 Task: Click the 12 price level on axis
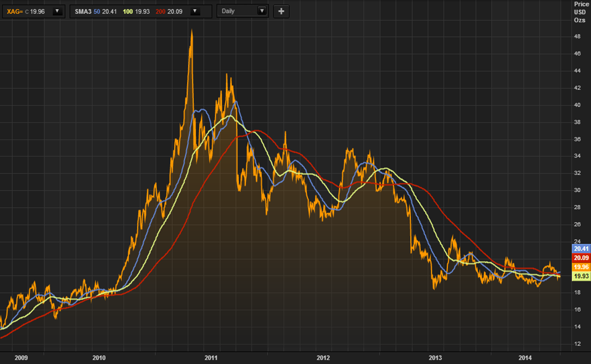coord(577,343)
